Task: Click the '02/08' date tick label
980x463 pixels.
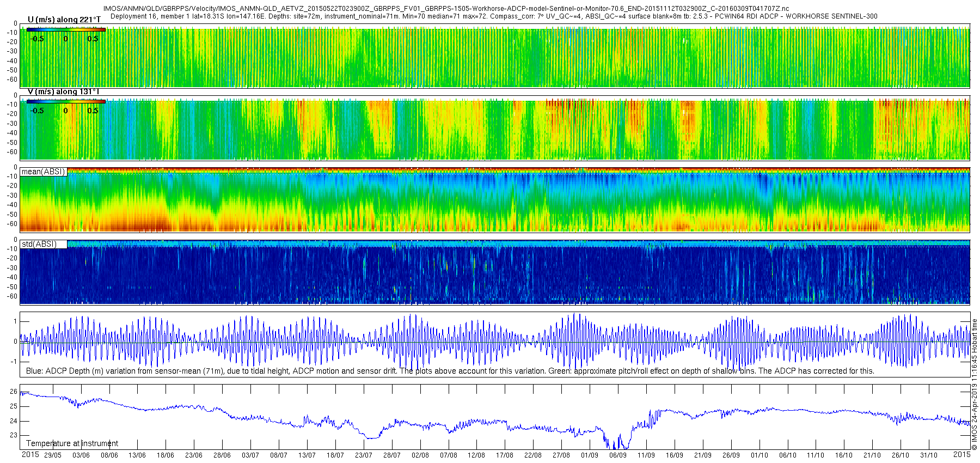Action: pos(420,455)
